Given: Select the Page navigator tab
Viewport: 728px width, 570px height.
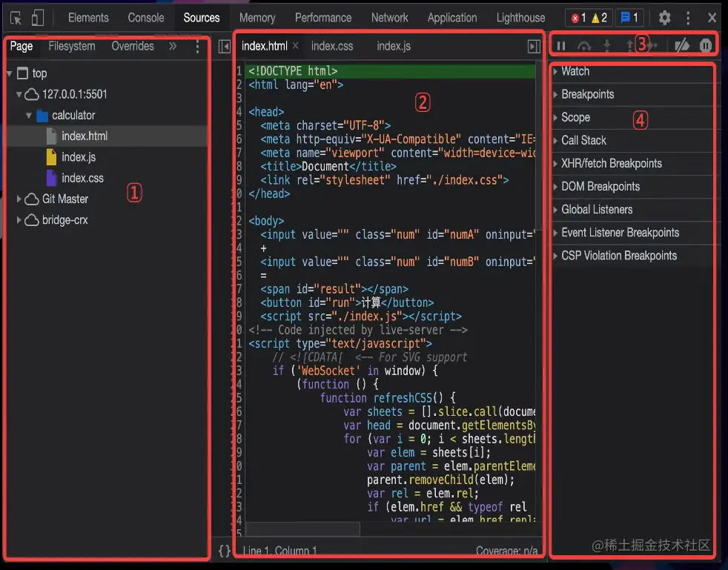Looking at the screenshot, I should tap(21, 47).
